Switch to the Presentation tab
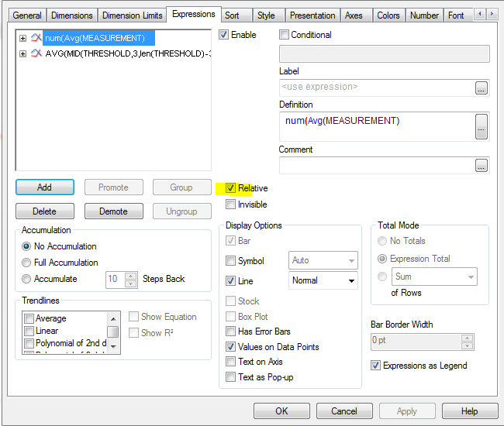Viewport: 504px width, 426px height. pyautogui.click(x=312, y=15)
